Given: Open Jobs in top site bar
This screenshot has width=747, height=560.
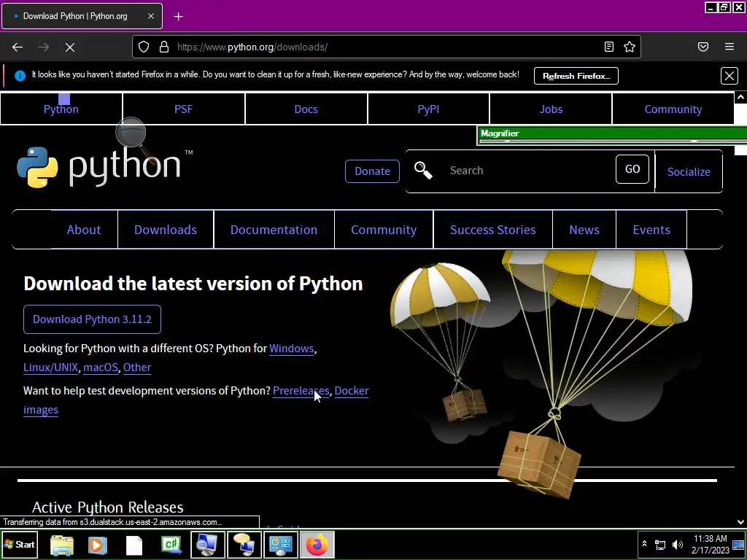Looking at the screenshot, I should pos(551,109).
